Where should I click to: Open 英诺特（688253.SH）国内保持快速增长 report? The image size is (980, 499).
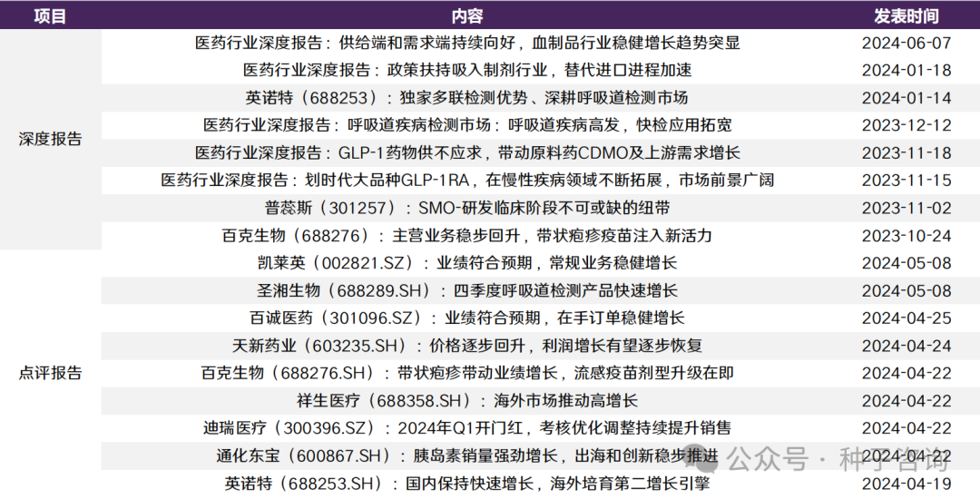(467, 484)
